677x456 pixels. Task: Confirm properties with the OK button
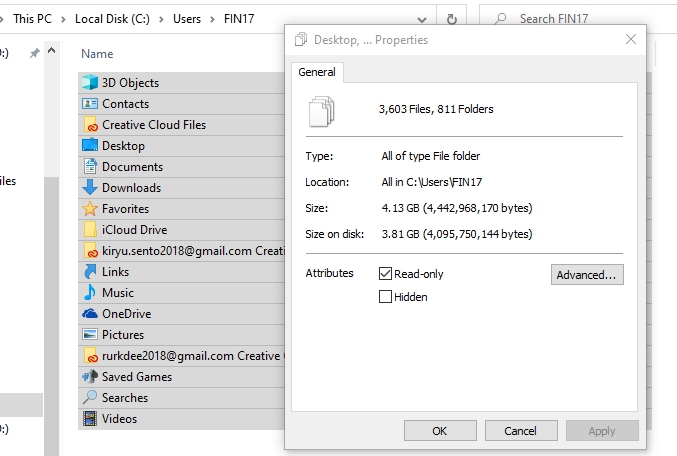(440, 431)
